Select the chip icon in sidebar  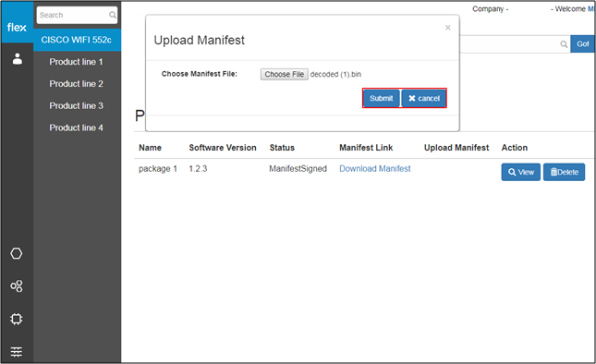tap(17, 319)
